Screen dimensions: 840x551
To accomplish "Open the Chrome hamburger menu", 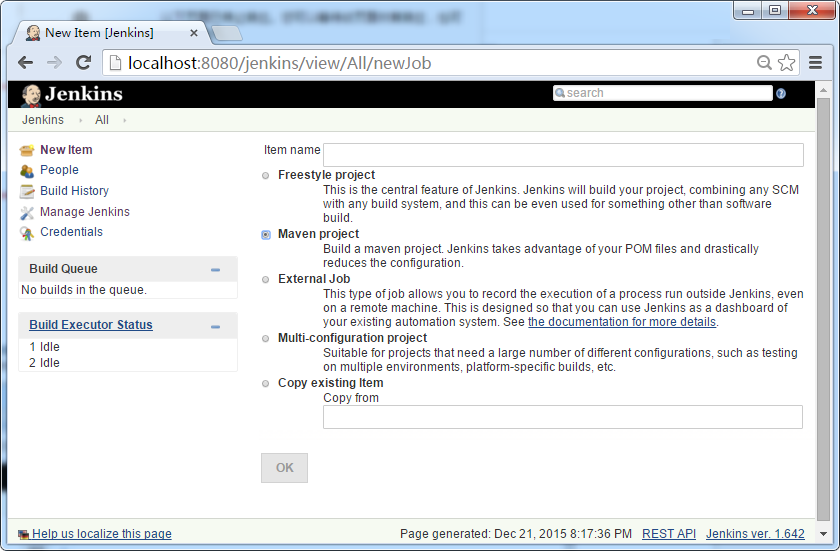I will (815, 63).
